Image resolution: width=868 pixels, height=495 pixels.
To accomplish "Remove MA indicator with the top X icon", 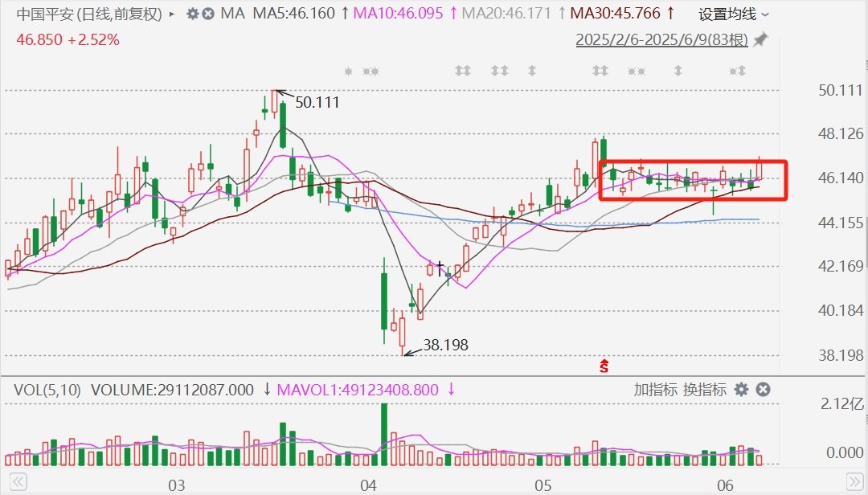I will [x=207, y=14].
